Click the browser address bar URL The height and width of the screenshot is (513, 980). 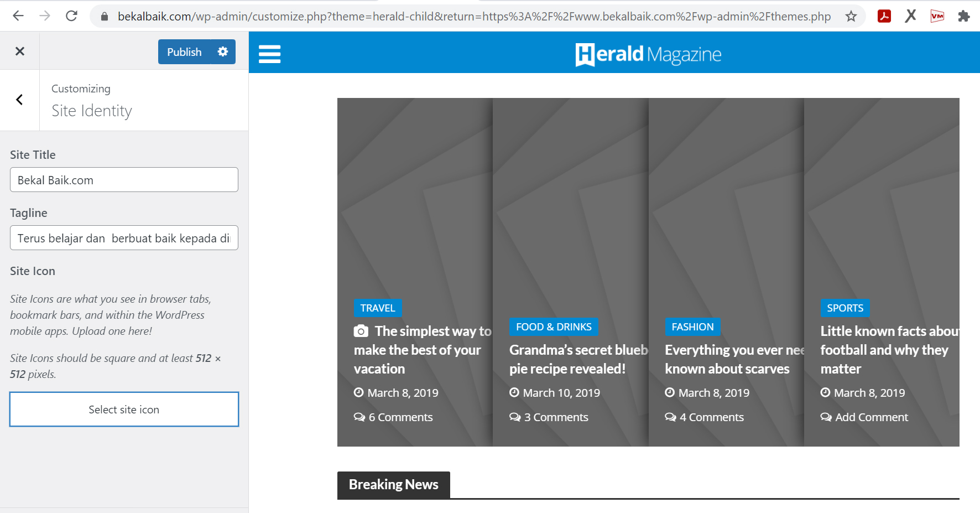pyautogui.click(x=474, y=17)
